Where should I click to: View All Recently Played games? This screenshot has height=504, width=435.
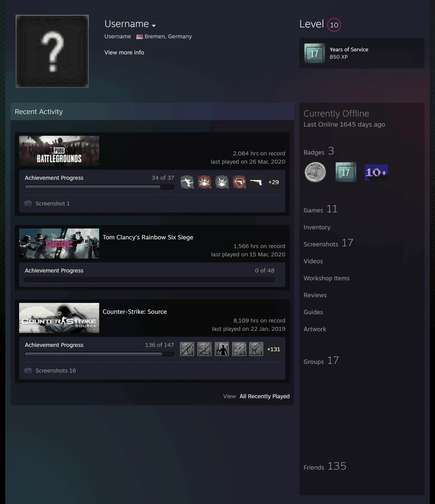(x=264, y=396)
